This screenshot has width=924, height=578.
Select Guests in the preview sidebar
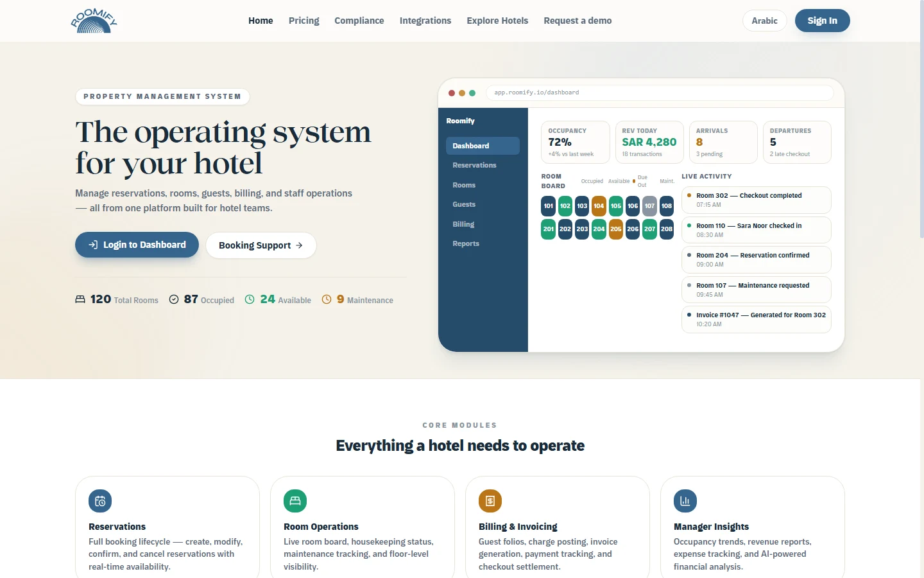[483, 204]
